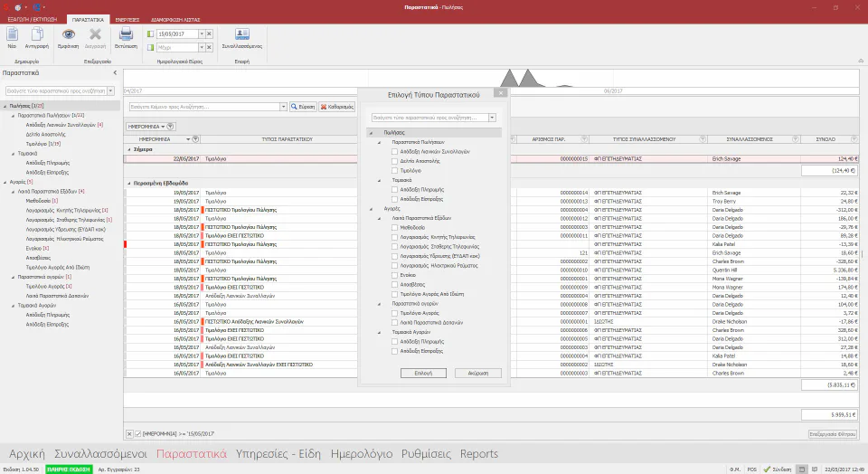This screenshot has width=868, height=474.
Task: Collapse the ribbon with the corner arrow
Action: coord(861,61)
